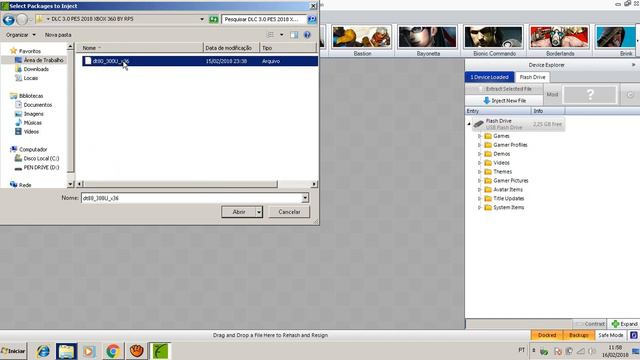This screenshot has height=360, width=640.
Task: Expand the Demos folder
Action: [x=480, y=154]
